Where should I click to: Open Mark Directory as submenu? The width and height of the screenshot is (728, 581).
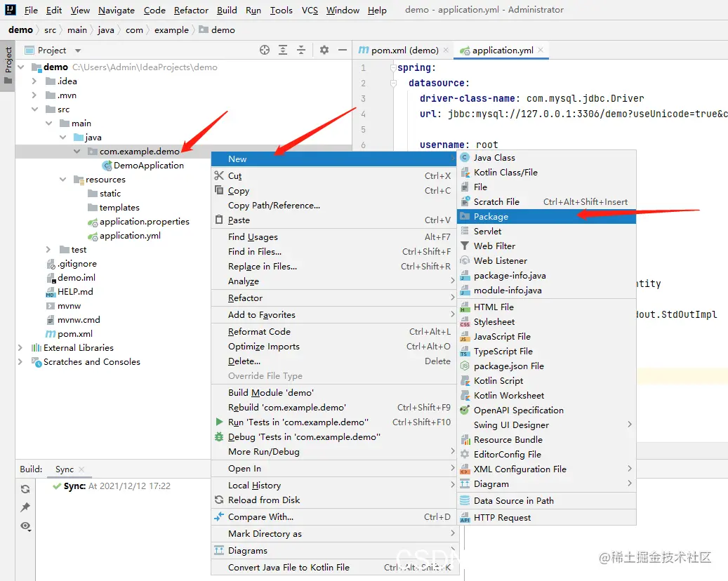pyautogui.click(x=334, y=534)
